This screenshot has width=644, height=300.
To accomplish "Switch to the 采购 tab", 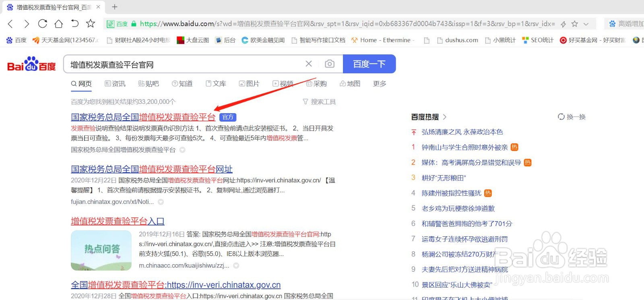I will coord(316,84).
